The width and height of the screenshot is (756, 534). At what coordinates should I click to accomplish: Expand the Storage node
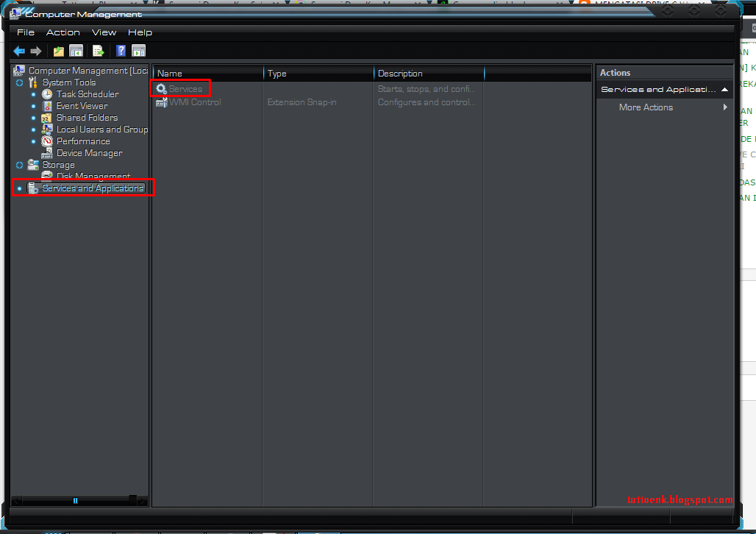pos(20,165)
